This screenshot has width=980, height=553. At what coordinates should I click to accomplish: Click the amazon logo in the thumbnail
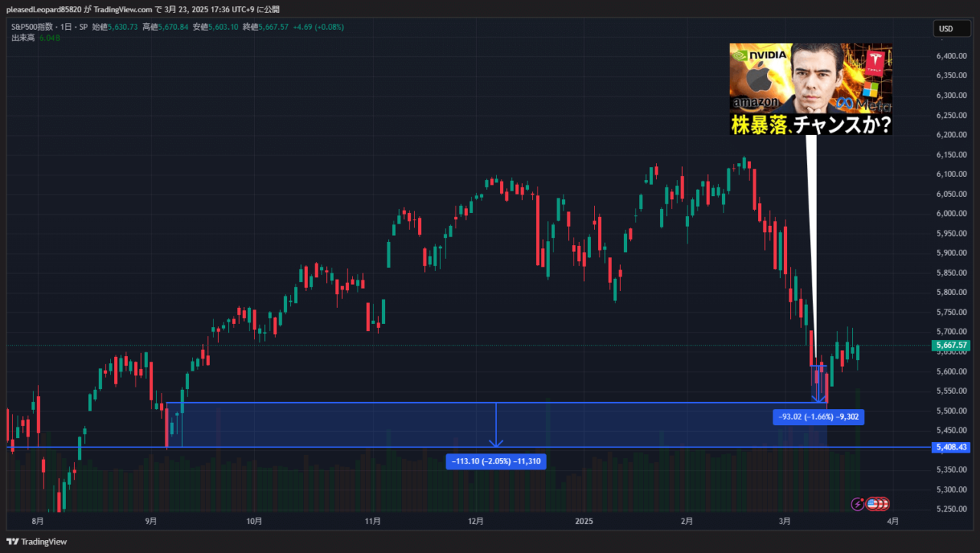click(754, 102)
